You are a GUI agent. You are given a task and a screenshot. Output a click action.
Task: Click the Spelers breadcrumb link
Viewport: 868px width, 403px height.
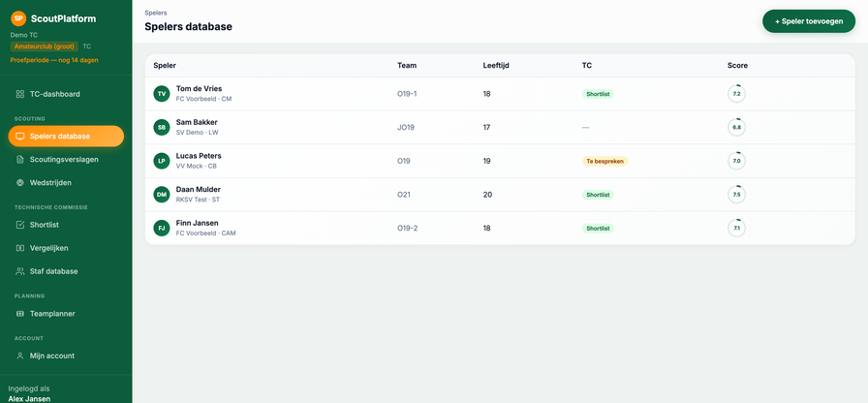click(x=156, y=13)
